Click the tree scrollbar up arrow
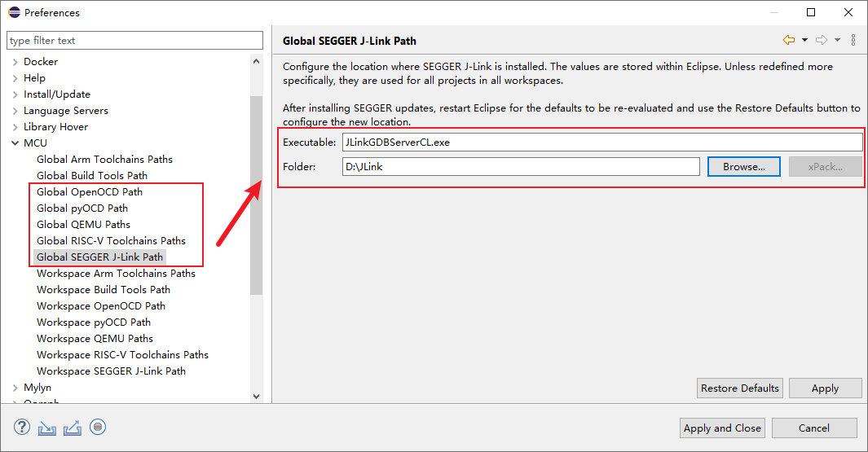868x452 pixels. tap(256, 61)
